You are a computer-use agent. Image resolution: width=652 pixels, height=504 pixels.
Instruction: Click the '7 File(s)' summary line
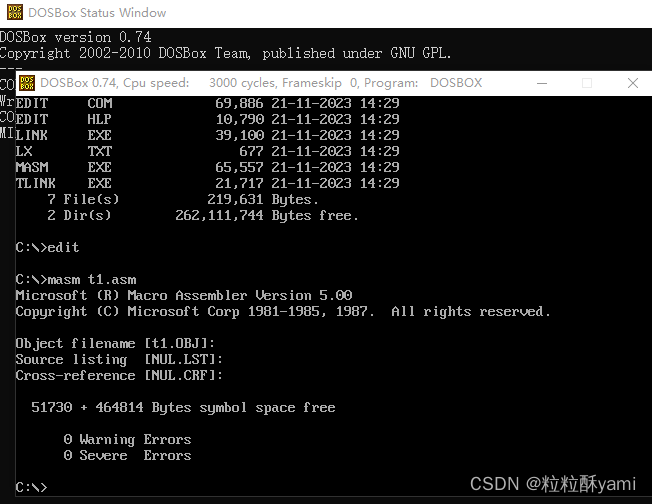(183, 200)
